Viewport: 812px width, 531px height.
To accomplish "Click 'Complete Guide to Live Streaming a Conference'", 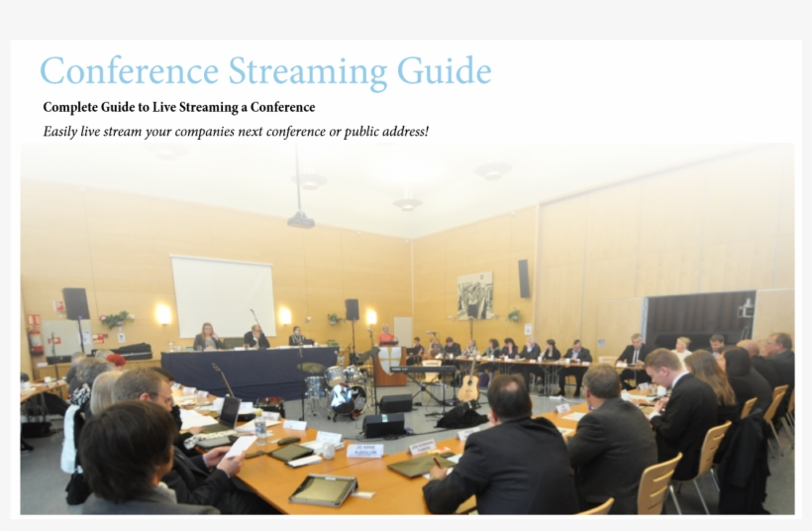I will click(179, 107).
